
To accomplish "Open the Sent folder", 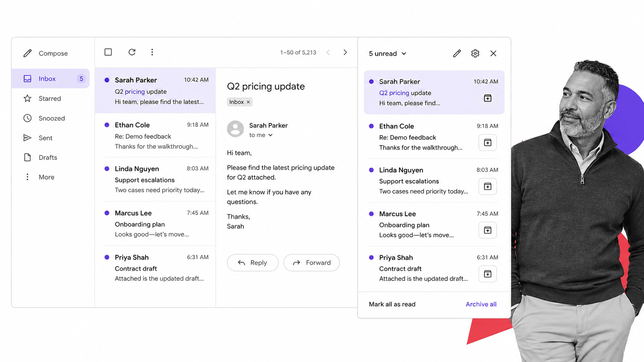I will 50,138.
